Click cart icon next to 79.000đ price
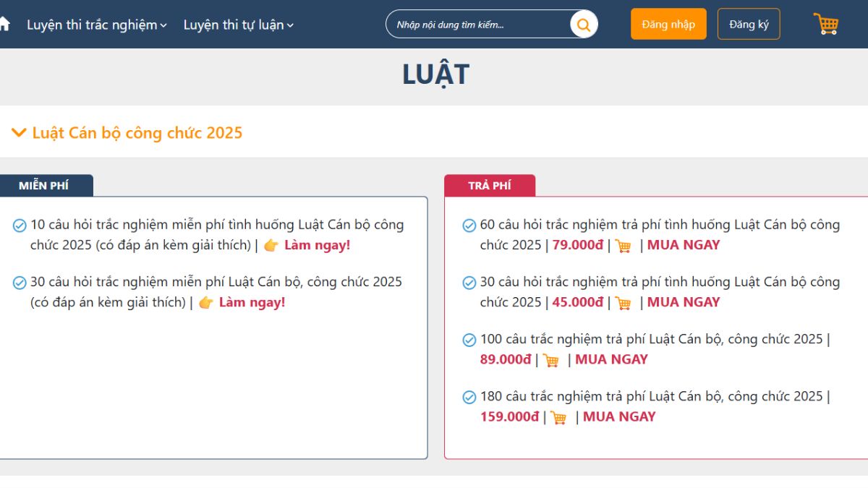Image resolution: width=868 pixels, height=488 pixels. tap(623, 246)
